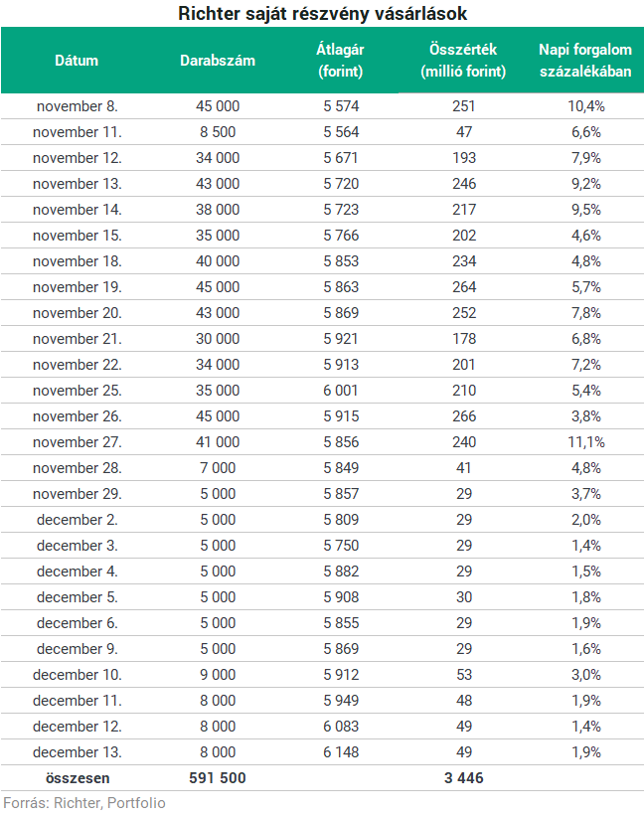Click the total value 3 446

click(x=464, y=778)
